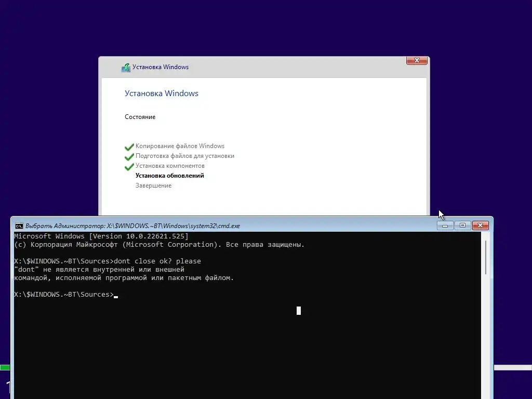Click the Установка компонентов step text
Image resolution: width=532 pixels, height=399 pixels.
[x=170, y=166]
